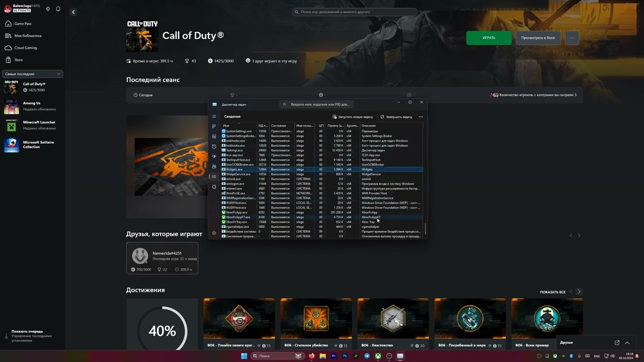Go back with the sidebar arrow button
Image resolution: width=644 pixels, height=362 pixels.
pyautogui.click(x=73, y=12)
